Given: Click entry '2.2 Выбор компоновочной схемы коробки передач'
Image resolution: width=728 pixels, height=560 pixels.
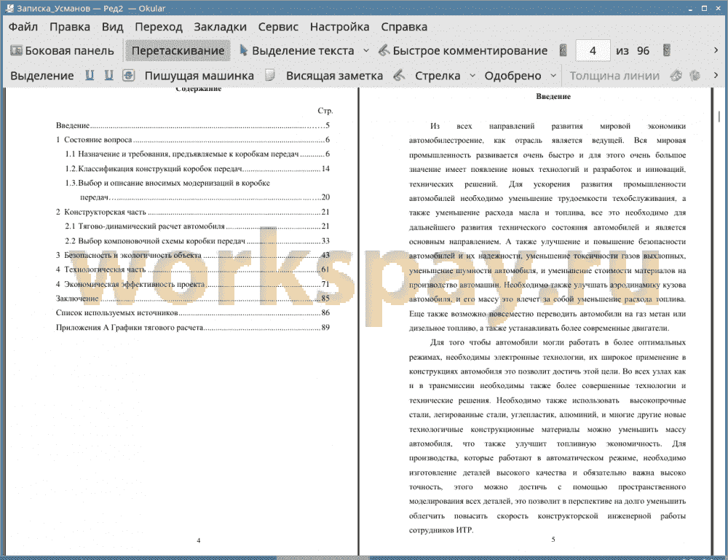Looking at the screenshot, I should point(197,241).
